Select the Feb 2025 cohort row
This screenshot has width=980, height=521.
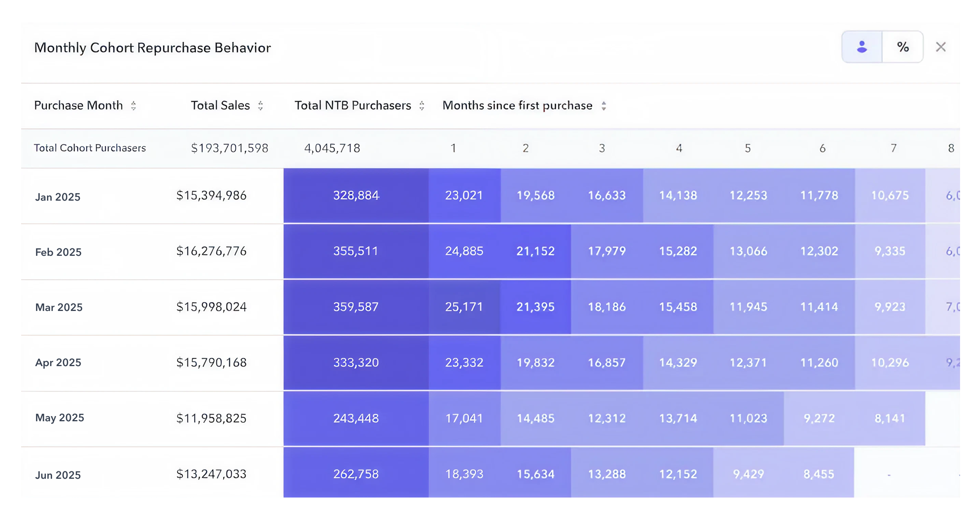click(x=58, y=252)
